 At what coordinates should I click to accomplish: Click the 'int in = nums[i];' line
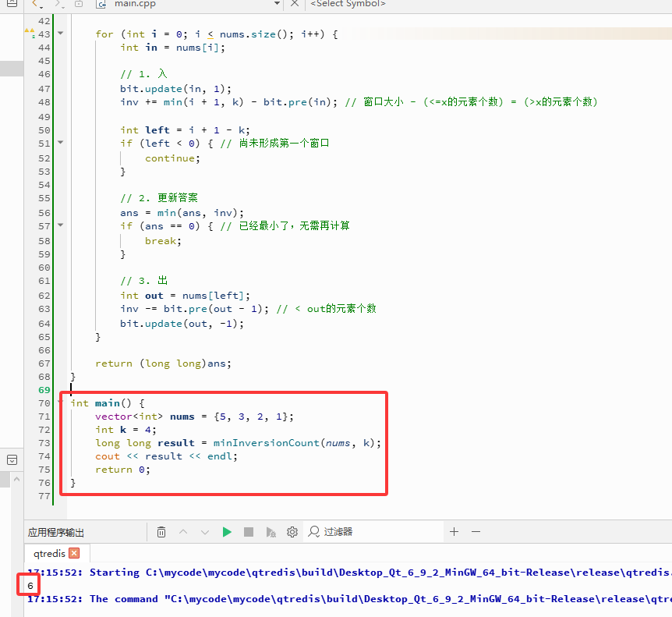click(x=172, y=47)
